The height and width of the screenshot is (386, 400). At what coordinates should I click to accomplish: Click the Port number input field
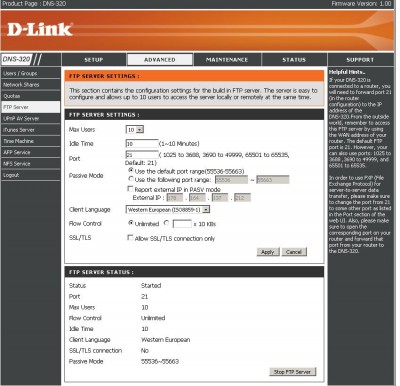point(142,155)
